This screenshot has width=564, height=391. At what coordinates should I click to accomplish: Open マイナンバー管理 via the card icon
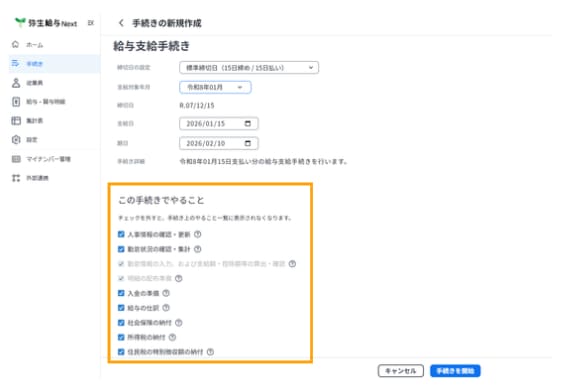click(16, 159)
